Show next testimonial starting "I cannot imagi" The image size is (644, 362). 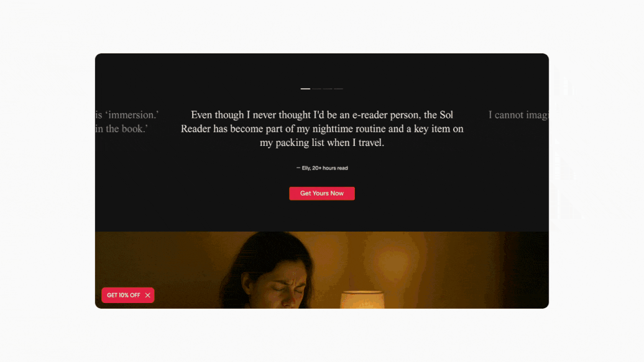coord(518,115)
